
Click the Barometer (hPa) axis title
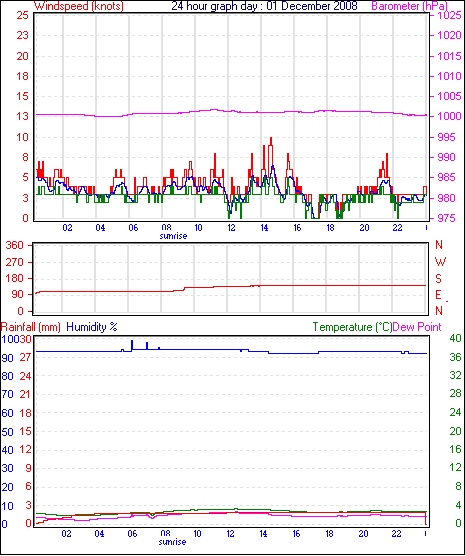tap(409, 6)
